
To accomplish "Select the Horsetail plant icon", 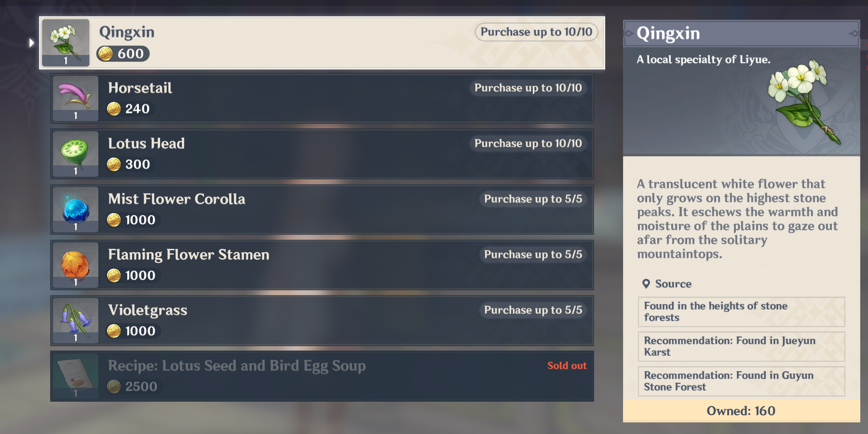I will click(75, 95).
